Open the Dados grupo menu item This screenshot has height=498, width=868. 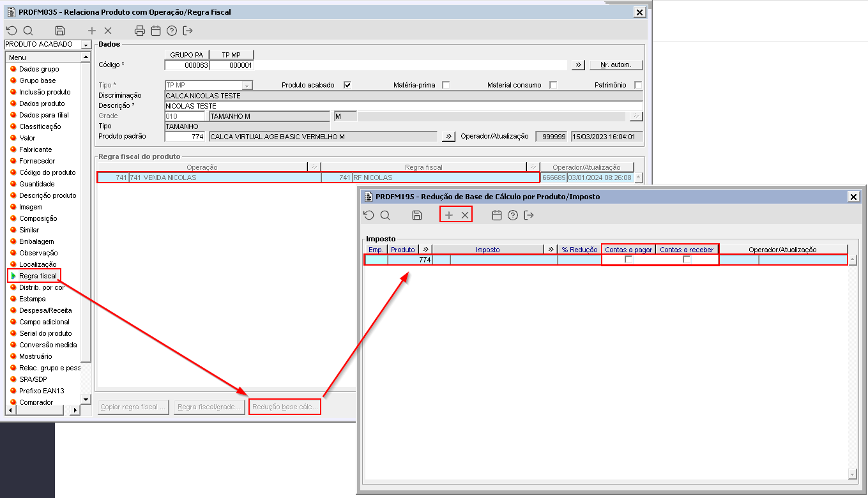point(39,69)
